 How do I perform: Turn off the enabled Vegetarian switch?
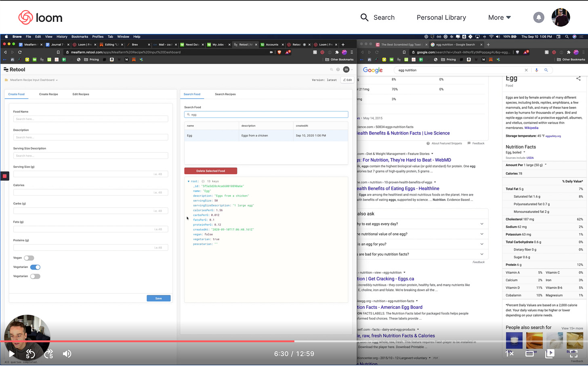click(35, 267)
